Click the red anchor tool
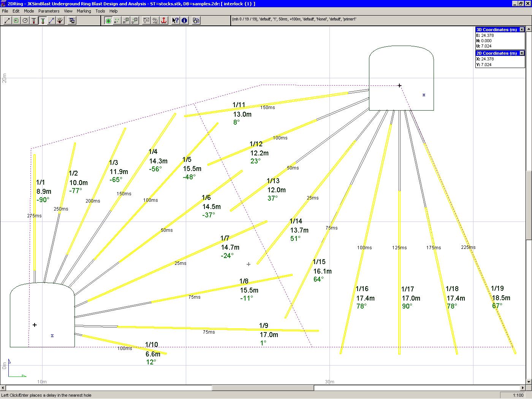The image size is (532, 399). coord(164,21)
